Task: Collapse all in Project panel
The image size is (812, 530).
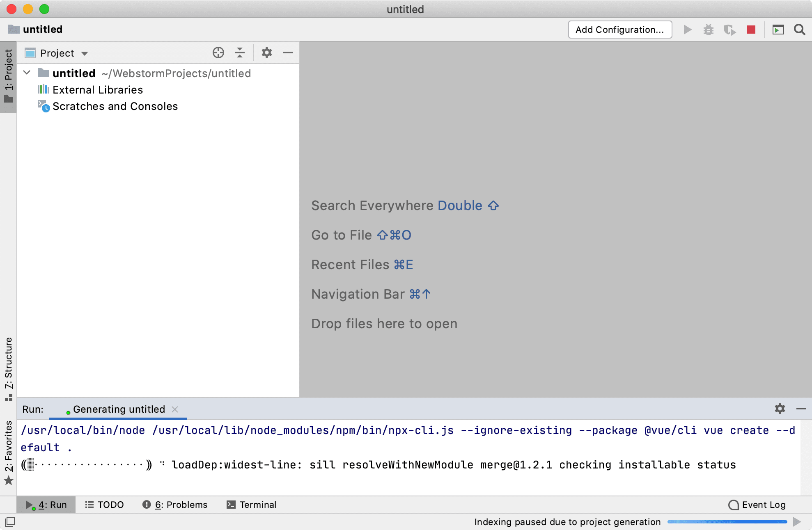Action: [240, 53]
